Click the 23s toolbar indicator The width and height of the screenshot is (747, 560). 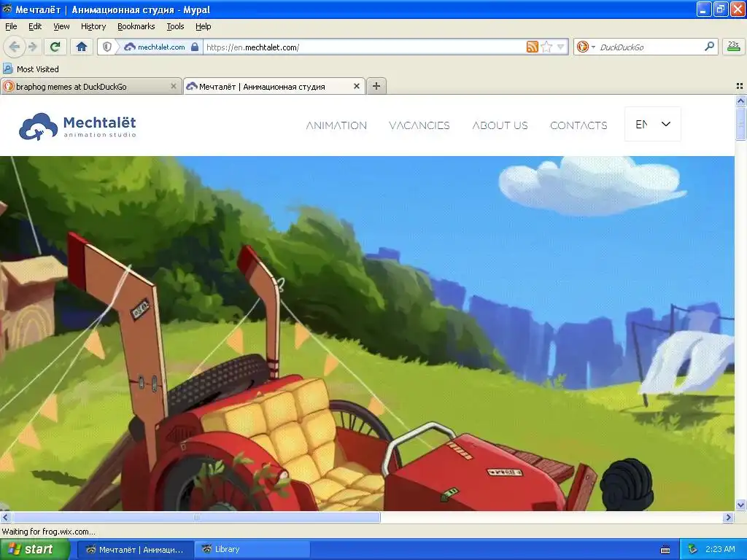tap(734, 47)
